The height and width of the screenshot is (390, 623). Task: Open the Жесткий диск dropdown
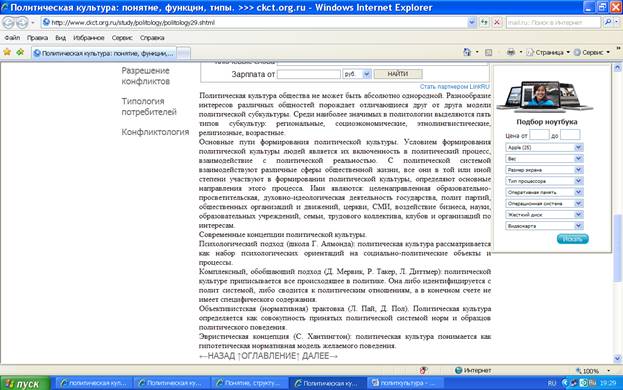[544, 214]
